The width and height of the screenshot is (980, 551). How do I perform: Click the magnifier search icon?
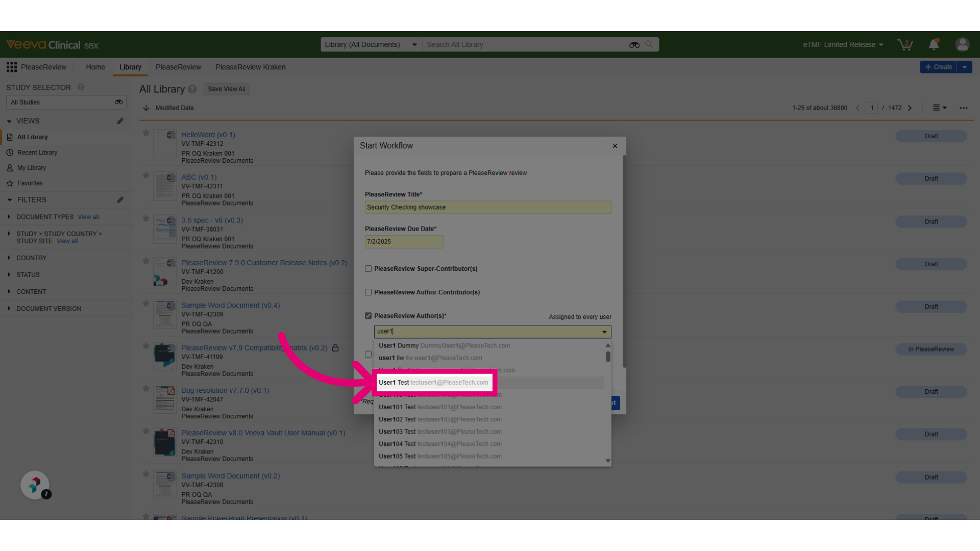tap(649, 44)
